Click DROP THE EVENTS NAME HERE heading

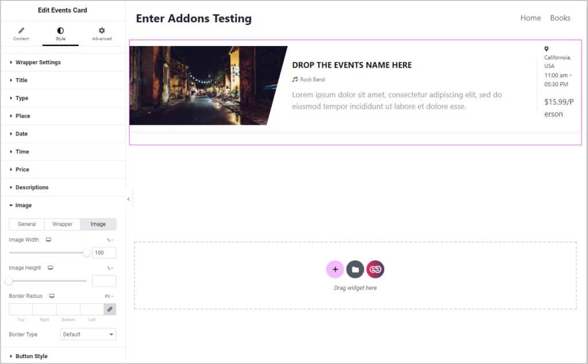[x=352, y=65]
